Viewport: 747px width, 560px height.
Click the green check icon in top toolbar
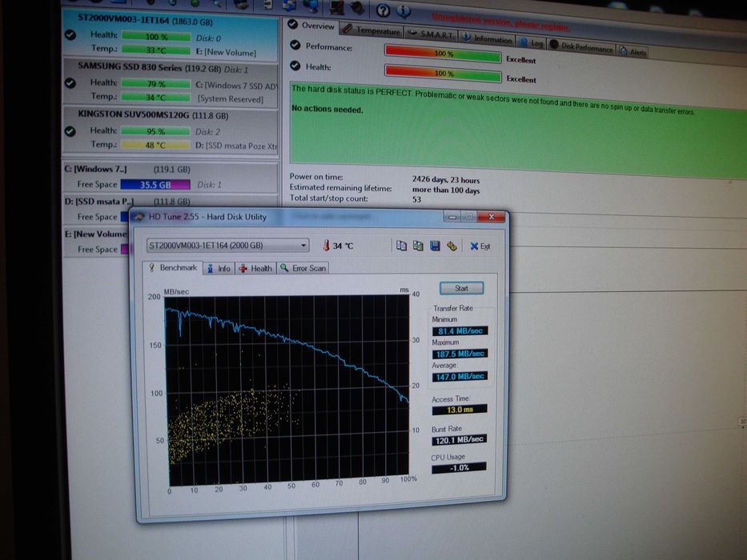point(195,3)
